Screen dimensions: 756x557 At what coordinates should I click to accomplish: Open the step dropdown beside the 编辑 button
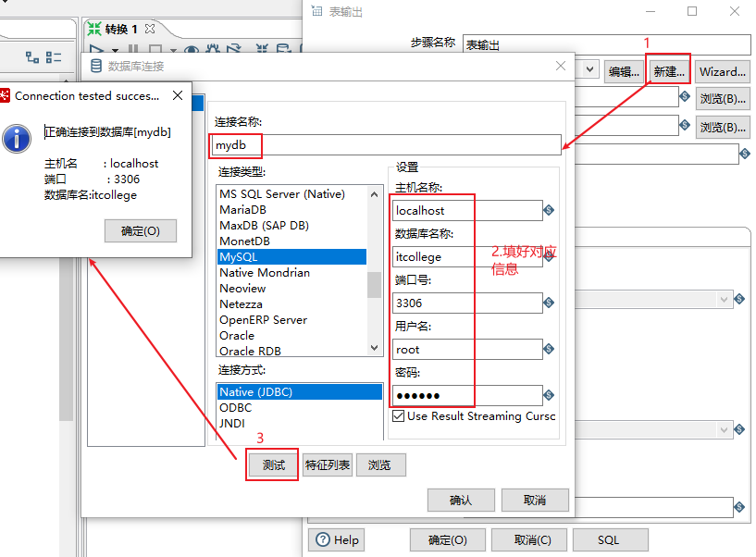pyautogui.click(x=588, y=69)
